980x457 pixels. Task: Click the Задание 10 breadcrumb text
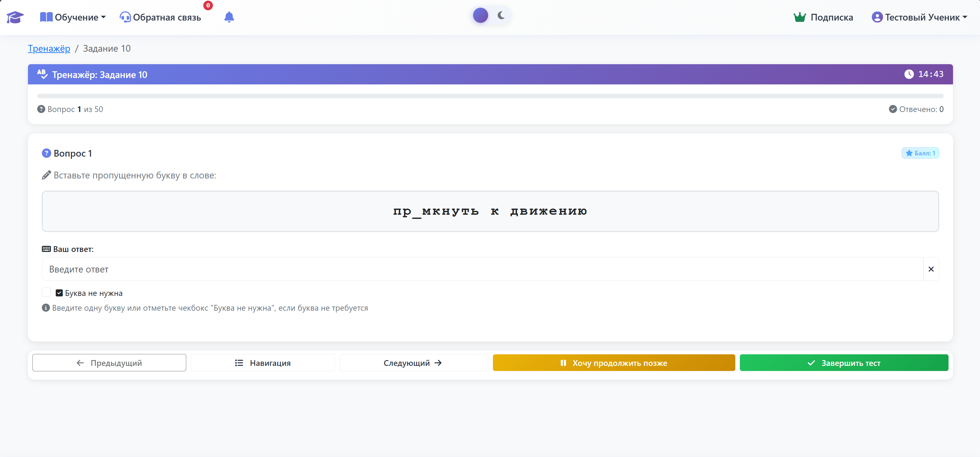coord(107,48)
